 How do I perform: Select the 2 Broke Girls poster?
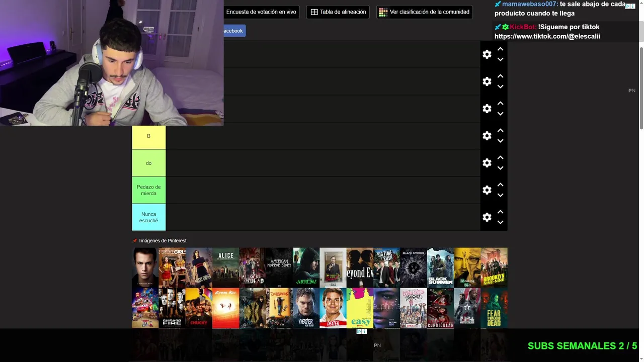(x=172, y=267)
